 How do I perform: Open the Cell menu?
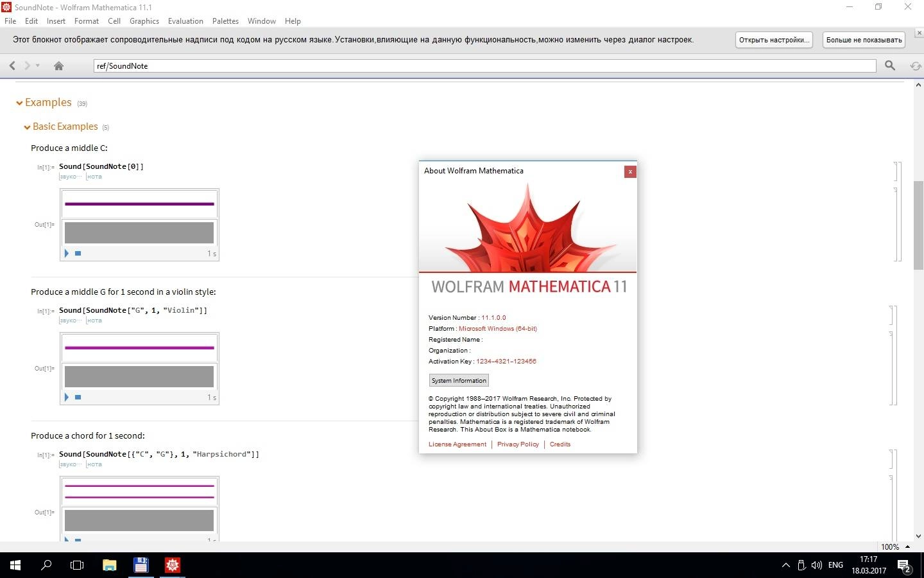114,21
